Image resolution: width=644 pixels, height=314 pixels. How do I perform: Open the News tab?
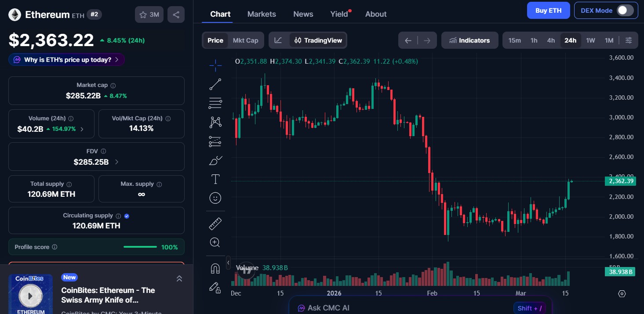click(x=303, y=14)
